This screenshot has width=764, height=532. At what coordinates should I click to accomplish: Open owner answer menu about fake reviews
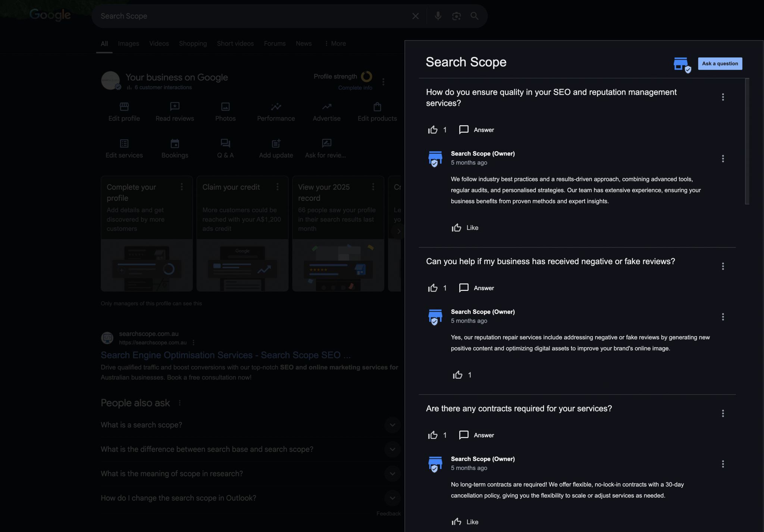[x=723, y=317]
